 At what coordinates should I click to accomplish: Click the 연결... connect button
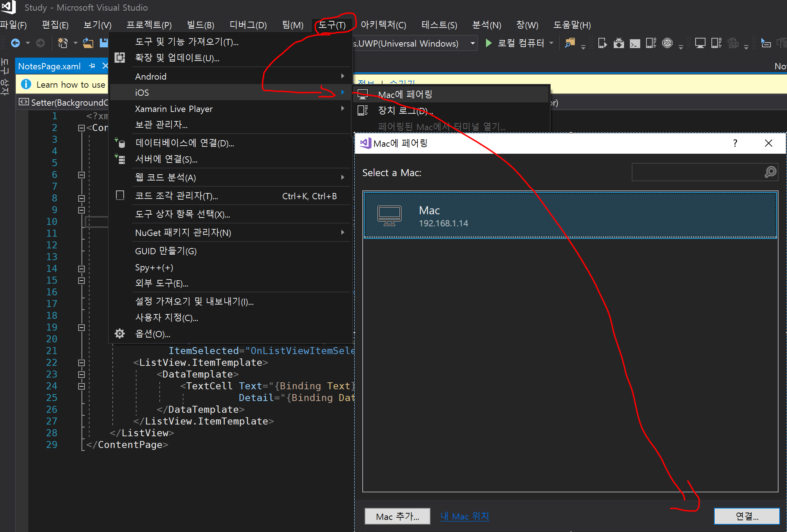pyautogui.click(x=746, y=516)
